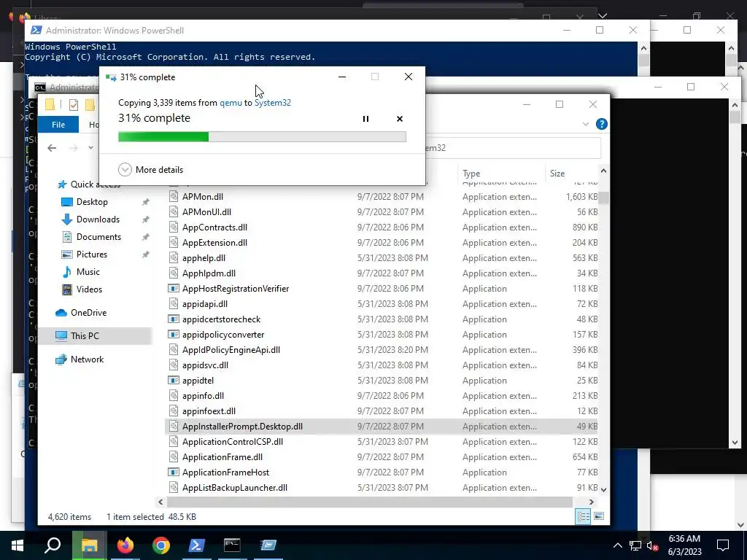This screenshot has width=747, height=560.
Task: Switch to Command Prompt taskbar icon
Action: click(x=232, y=545)
